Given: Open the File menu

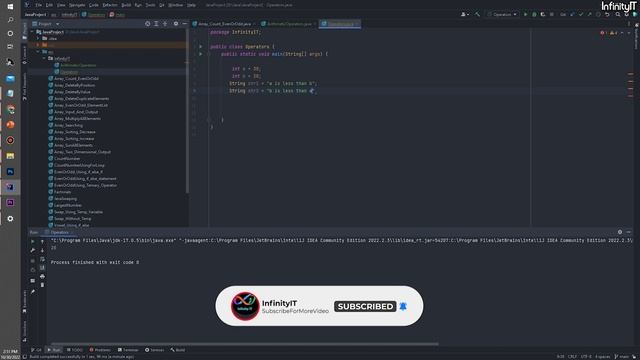Looking at the screenshot, I should [38, 5].
